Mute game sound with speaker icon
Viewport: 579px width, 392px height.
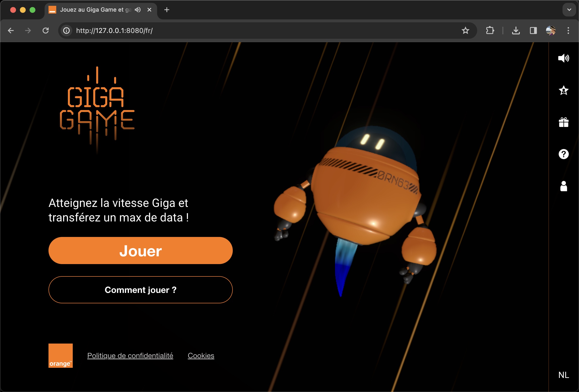click(563, 58)
